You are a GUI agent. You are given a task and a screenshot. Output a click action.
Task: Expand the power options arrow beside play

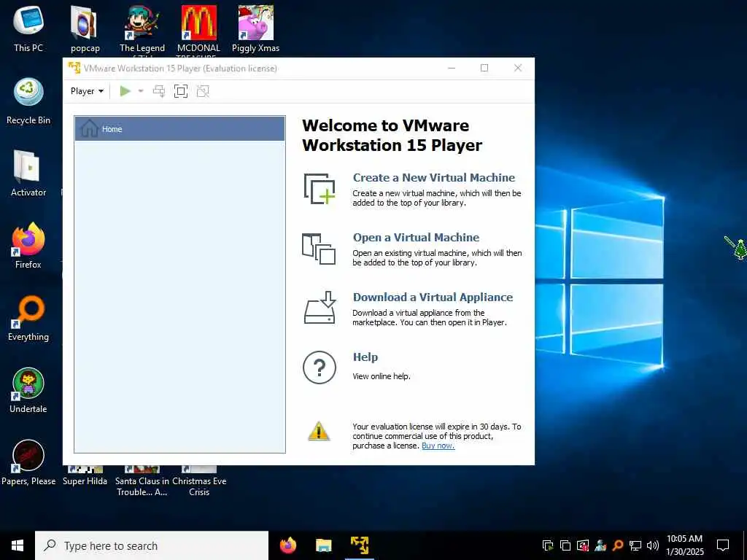point(141,91)
